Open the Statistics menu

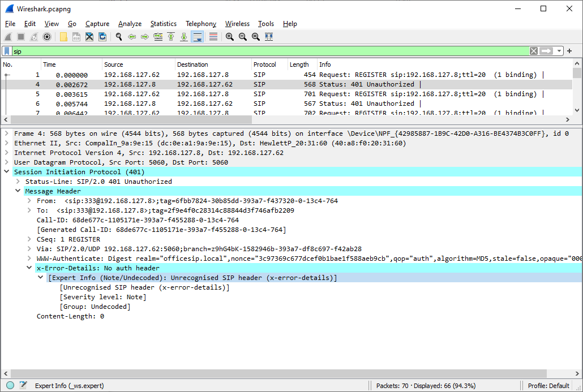(x=163, y=24)
